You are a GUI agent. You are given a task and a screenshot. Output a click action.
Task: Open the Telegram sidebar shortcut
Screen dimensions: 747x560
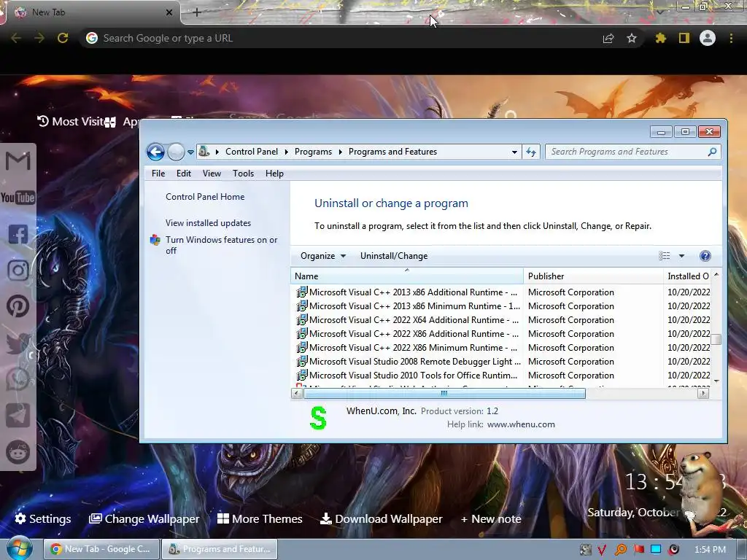pyautogui.click(x=18, y=415)
